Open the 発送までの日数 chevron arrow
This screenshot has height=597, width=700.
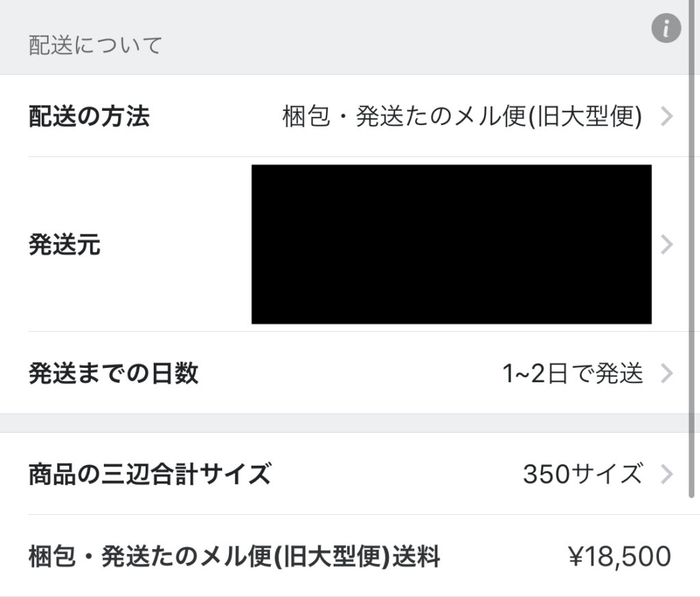[x=667, y=373]
